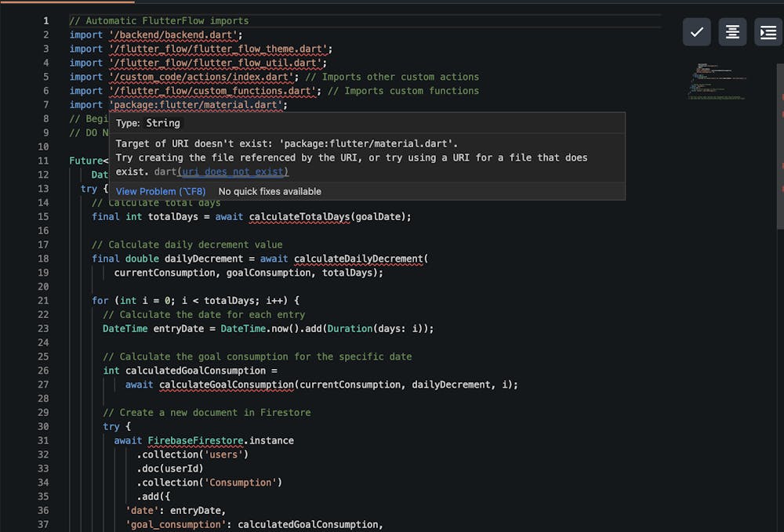Click line number 1 in the gutter
Screen dimensions: 784x532
45,21
